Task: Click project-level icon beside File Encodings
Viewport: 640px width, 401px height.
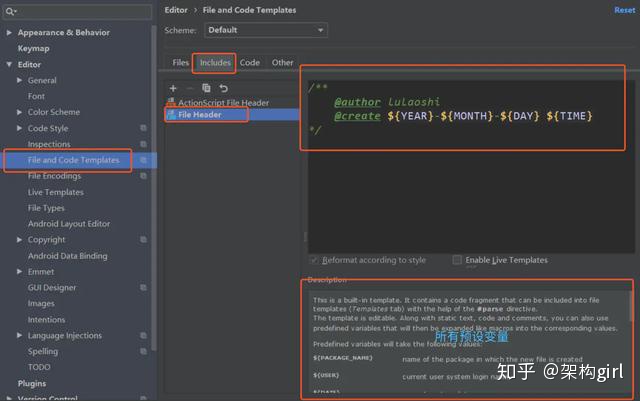Action: pos(143,176)
